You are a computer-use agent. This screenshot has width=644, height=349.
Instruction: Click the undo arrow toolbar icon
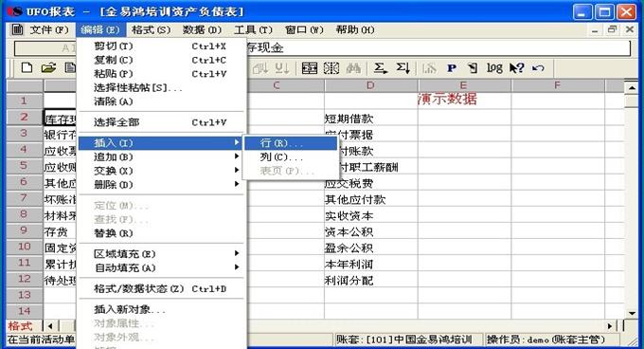click(x=538, y=68)
